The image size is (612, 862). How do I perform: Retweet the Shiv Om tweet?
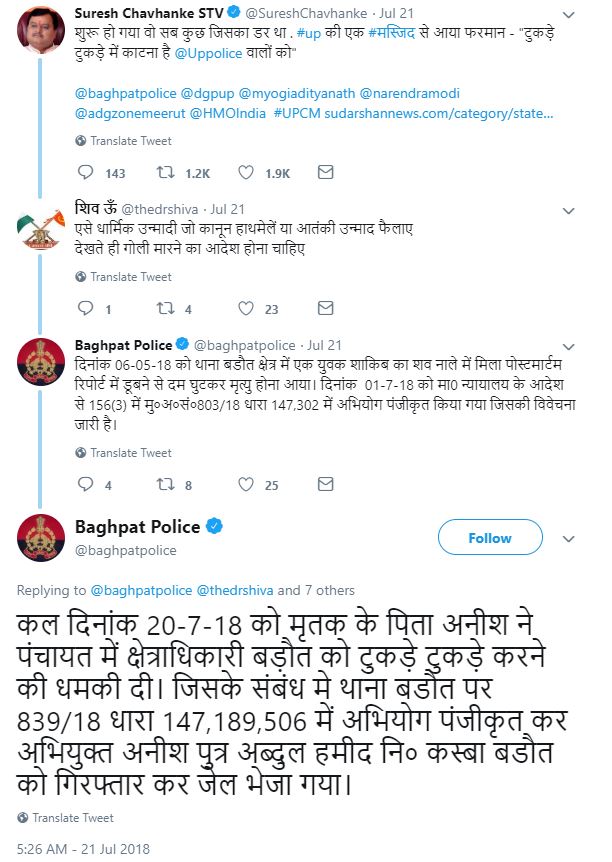[166, 309]
